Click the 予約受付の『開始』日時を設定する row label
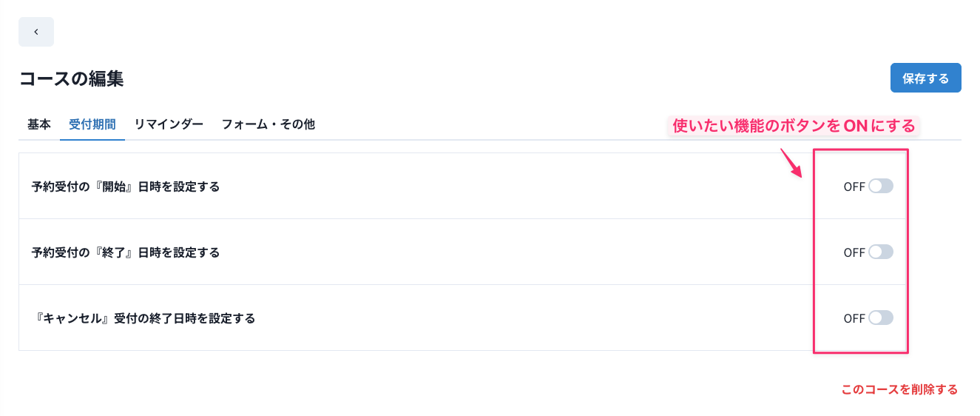Screen dimensions: 980x416 tap(126, 187)
